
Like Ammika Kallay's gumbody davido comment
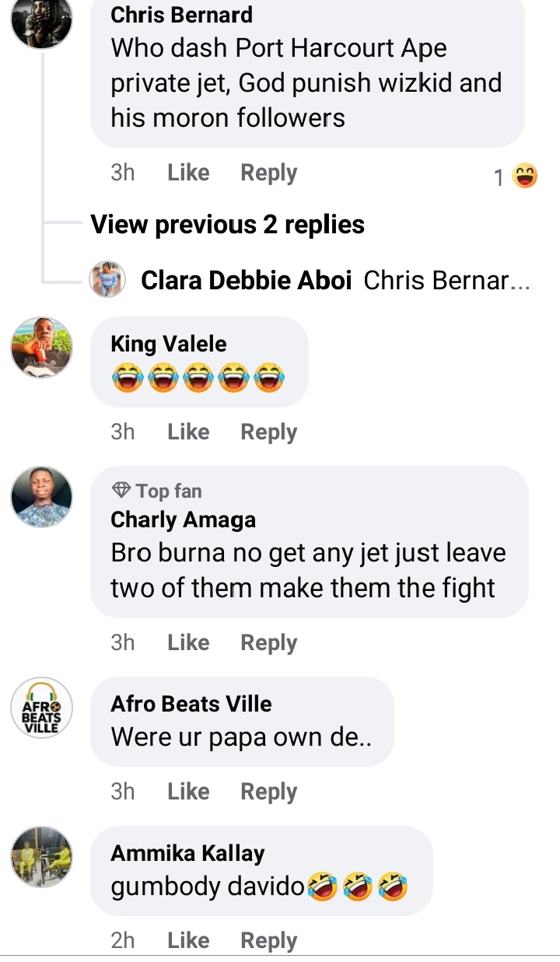tap(188, 940)
